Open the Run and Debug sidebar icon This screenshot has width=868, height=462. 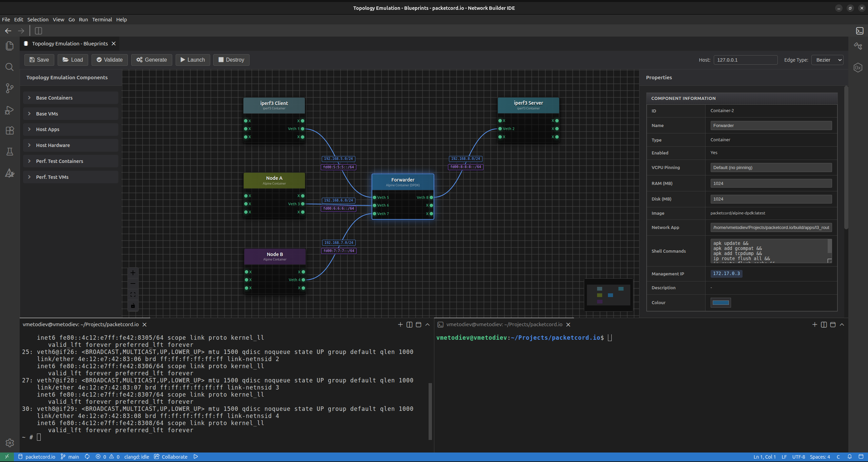tap(9, 110)
